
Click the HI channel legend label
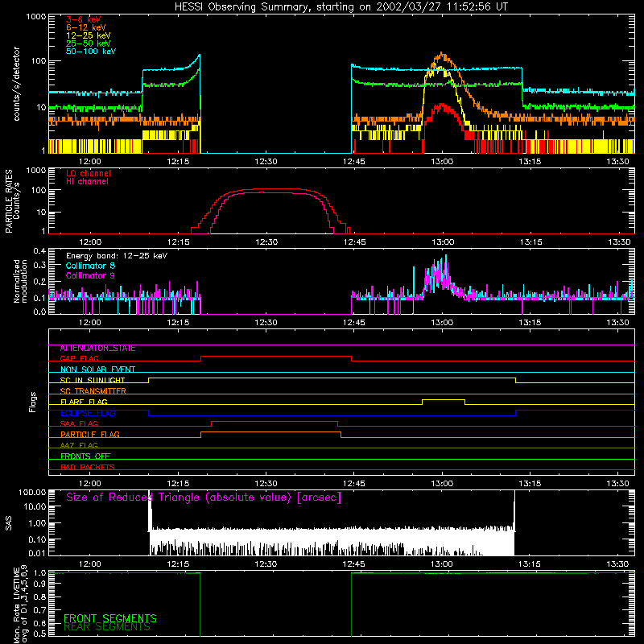(87, 182)
